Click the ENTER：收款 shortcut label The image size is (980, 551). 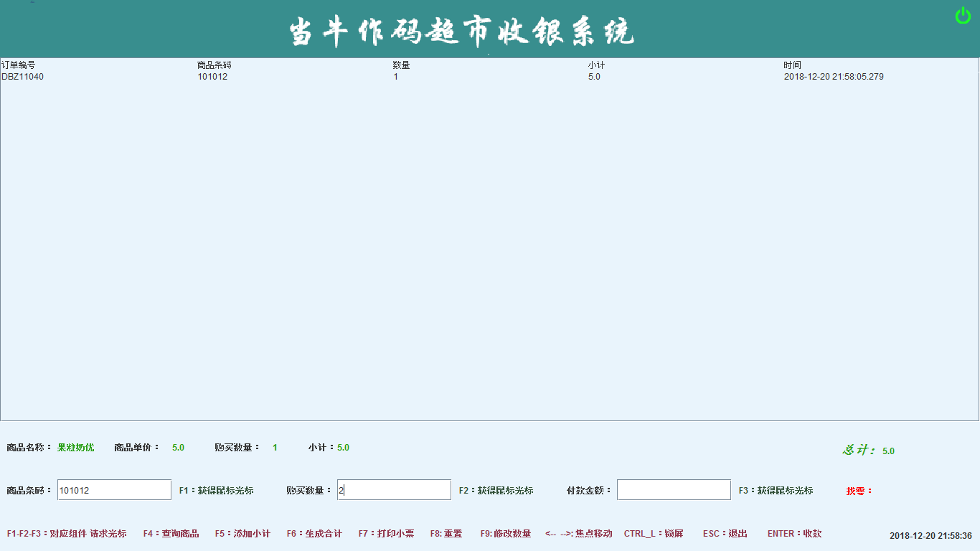[794, 534]
